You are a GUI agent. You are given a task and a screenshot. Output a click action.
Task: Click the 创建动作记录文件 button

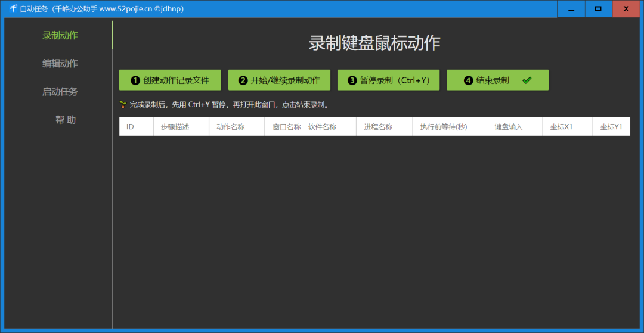click(170, 80)
